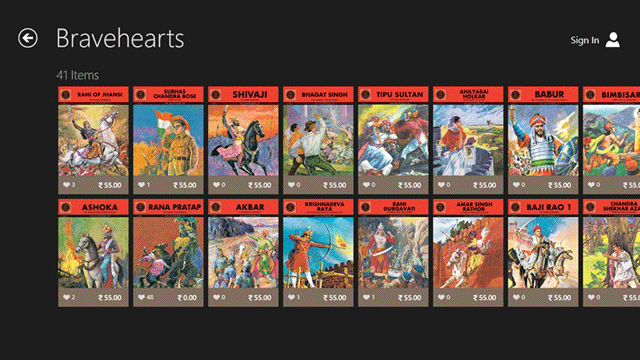640x360 pixels.
Task: Like Rani of Jhansi with heart icon
Action: click(66, 185)
